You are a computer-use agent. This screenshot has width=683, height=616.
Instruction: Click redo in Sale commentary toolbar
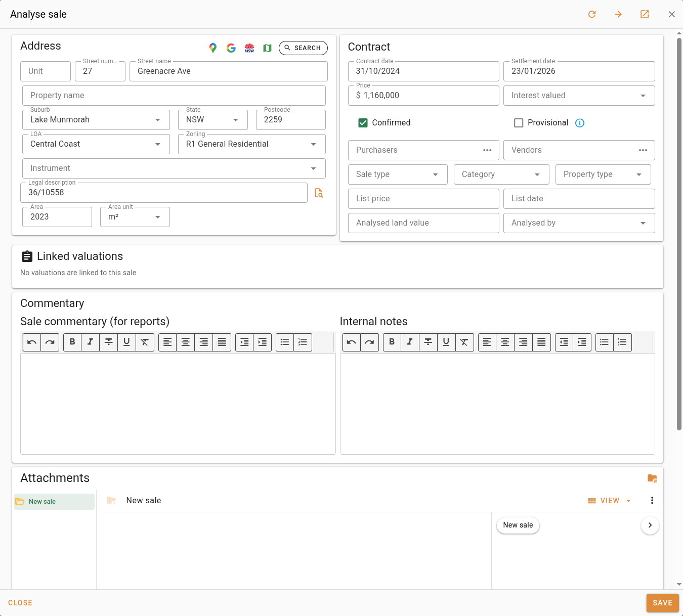50,342
